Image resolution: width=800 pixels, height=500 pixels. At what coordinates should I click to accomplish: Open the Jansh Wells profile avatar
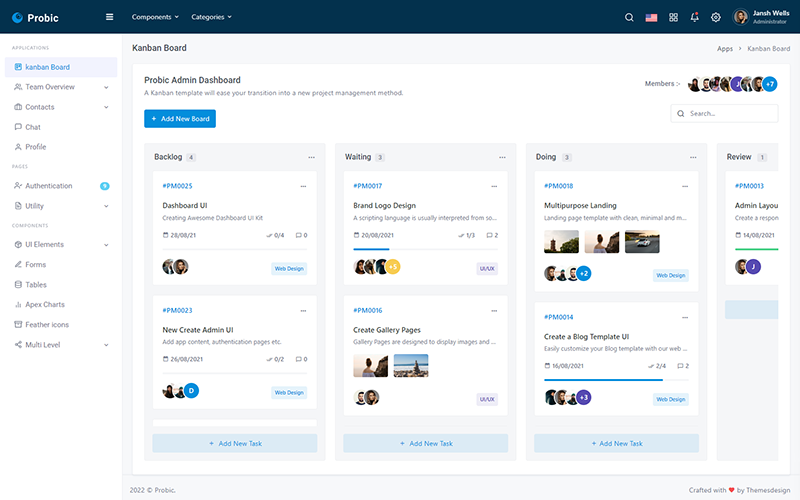[x=740, y=17]
